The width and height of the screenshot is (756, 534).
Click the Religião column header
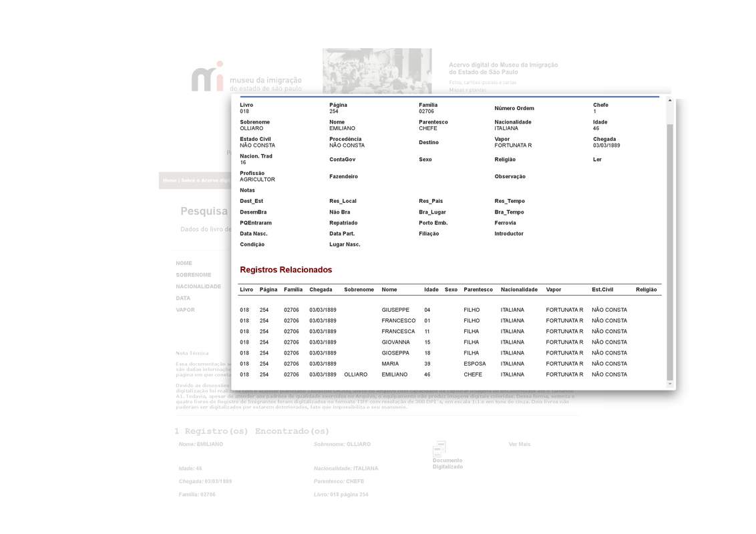click(x=646, y=290)
